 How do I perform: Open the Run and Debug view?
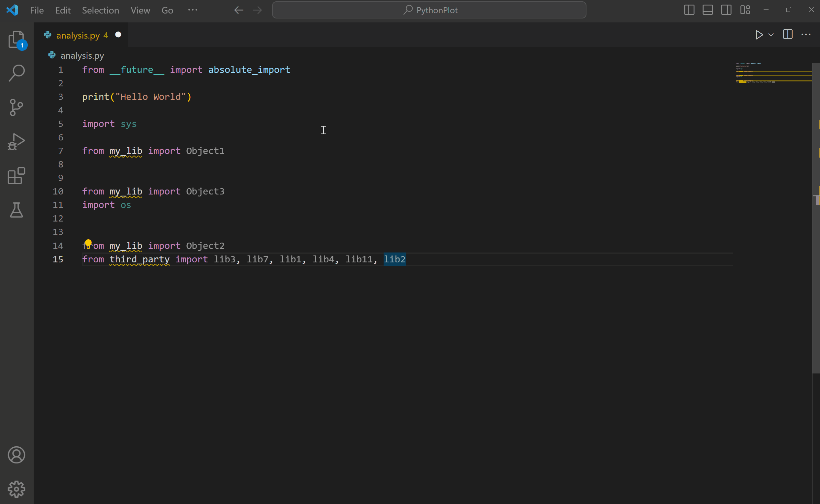16,141
